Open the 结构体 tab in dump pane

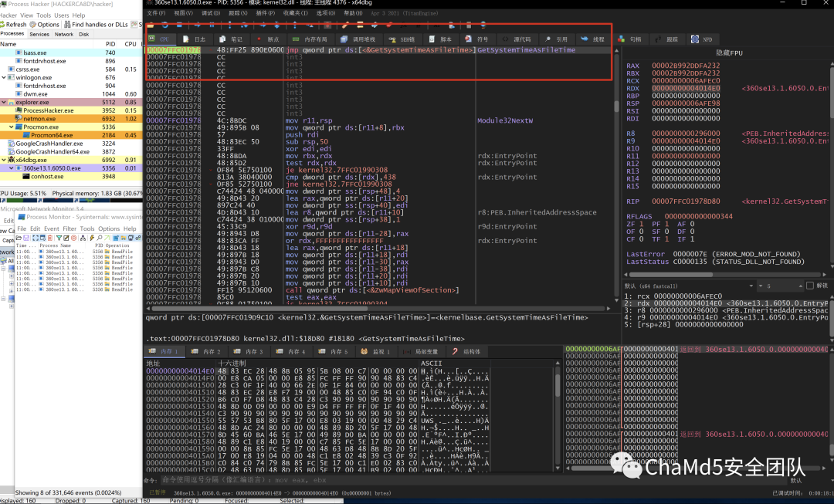point(466,351)
